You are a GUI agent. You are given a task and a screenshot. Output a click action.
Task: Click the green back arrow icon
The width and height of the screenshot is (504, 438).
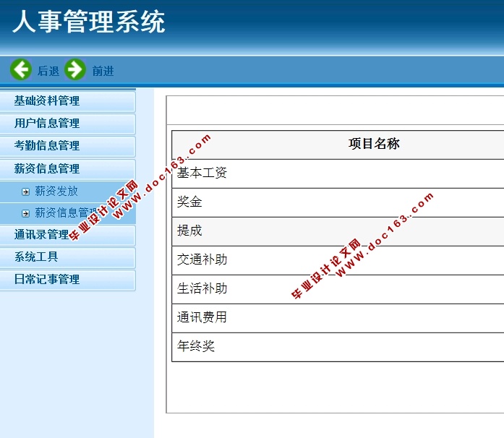pos(21,69)
